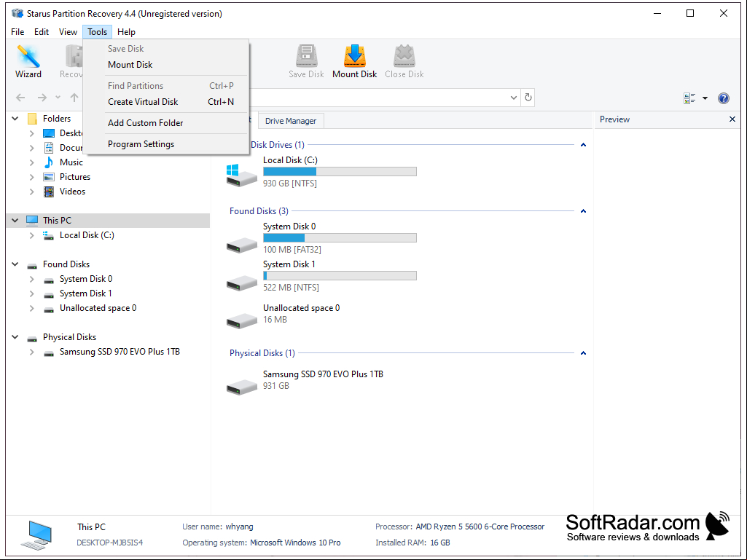Select Videos label in folder tree

pyautogui.click(x=72, y=192)
